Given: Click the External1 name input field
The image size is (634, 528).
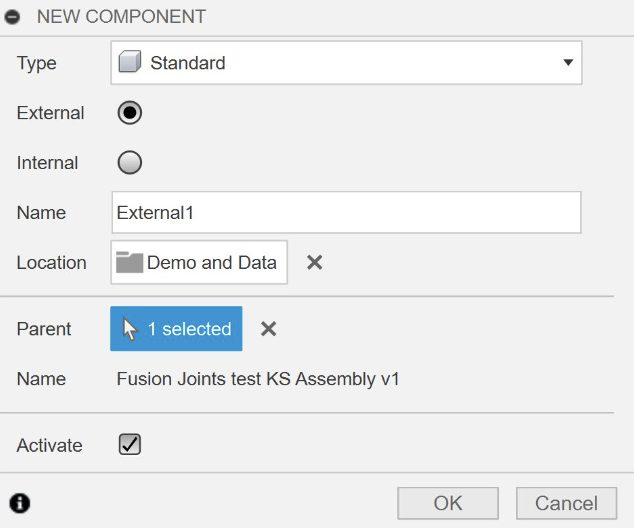Looking at the screenshot, I should tap(346, 213).
